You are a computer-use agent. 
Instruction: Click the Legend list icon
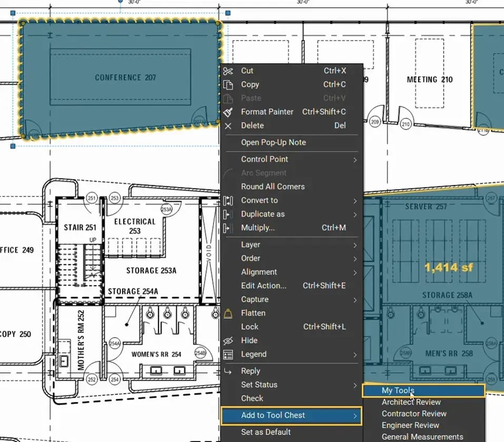coord(228,355)
